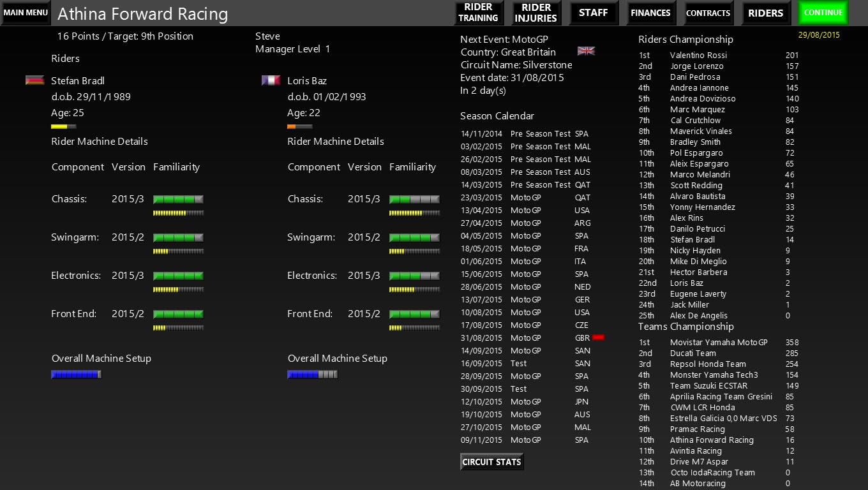Click the German flag beside Stefan Bradl
The image size is (868, 490).
click(34, 80)
